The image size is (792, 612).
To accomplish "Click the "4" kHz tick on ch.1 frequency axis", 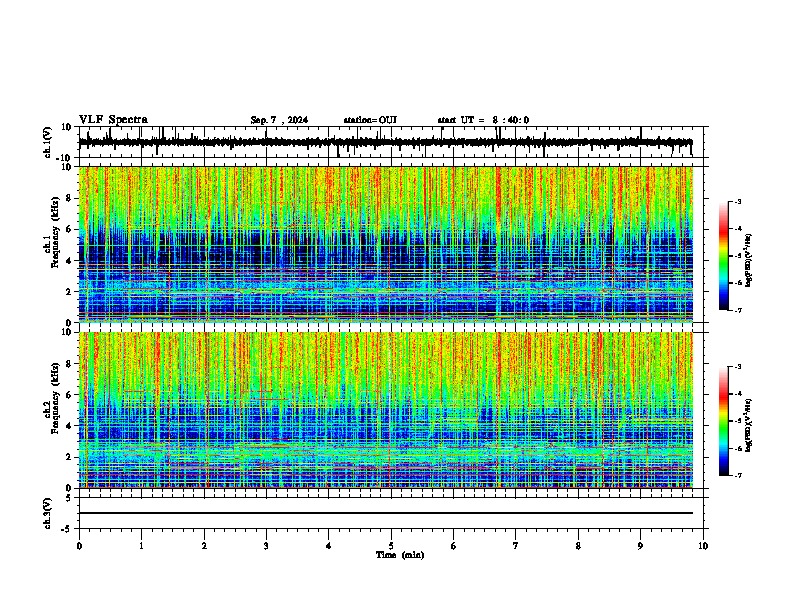I will (x=70, y=261).
